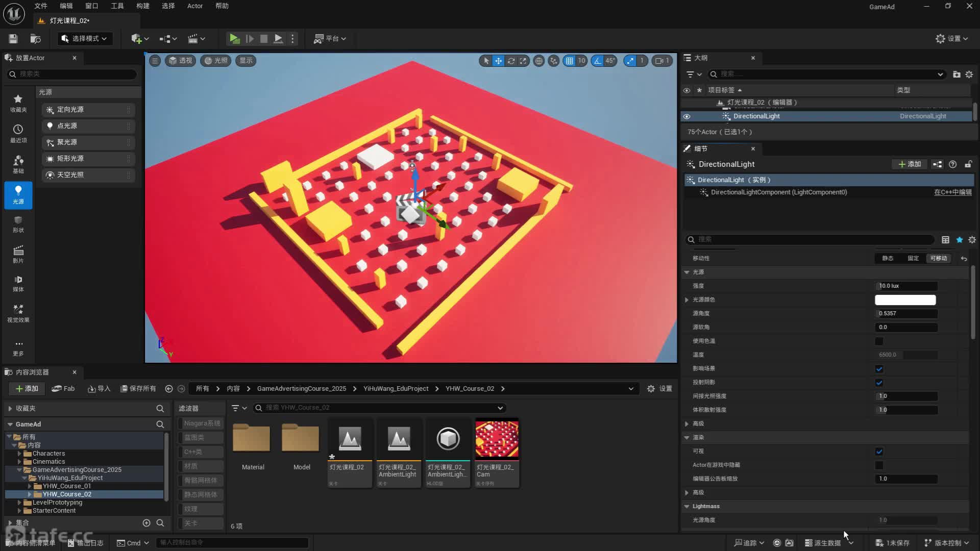Image resolution: width=980 pixels, height=551 pixels.
Task: Expand the Characters folder in tree
Action: pos(19,454)
